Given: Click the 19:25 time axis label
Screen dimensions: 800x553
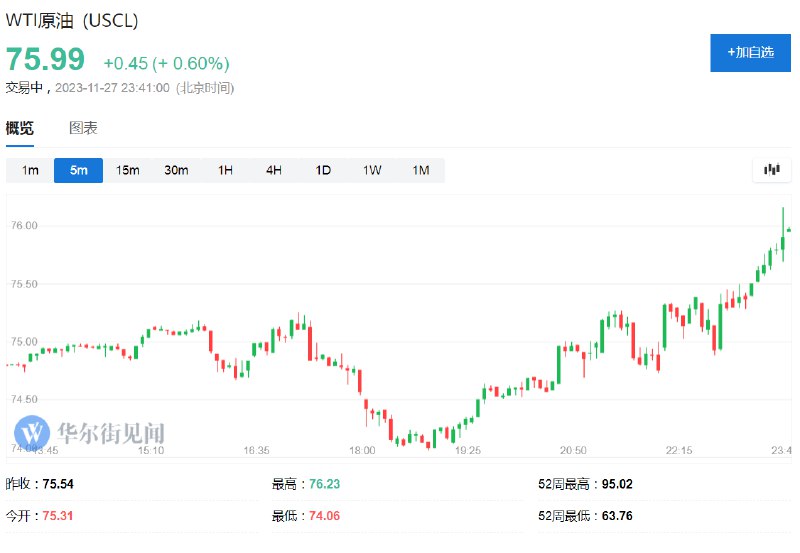Looking at the screenshot, I should [468, 450].
